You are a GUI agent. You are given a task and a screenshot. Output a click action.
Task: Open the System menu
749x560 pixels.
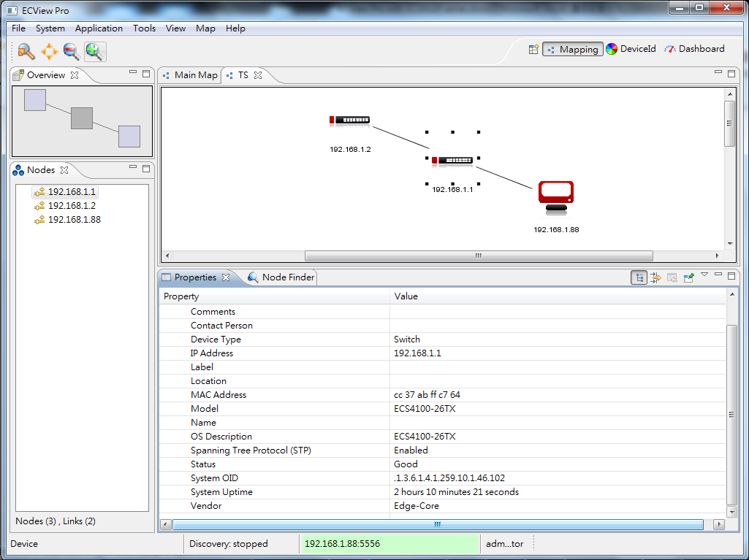coord(50,28)
